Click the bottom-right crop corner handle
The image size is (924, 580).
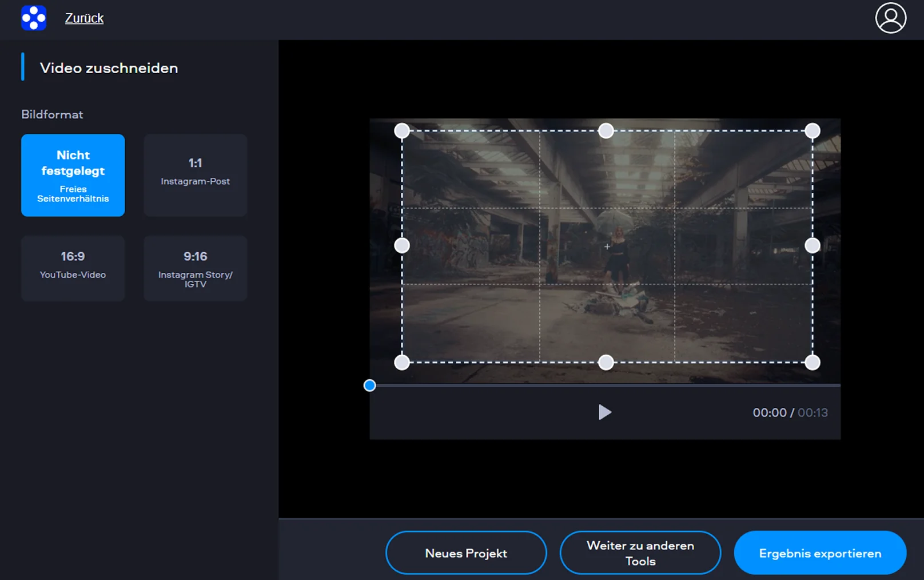(812, 362)
